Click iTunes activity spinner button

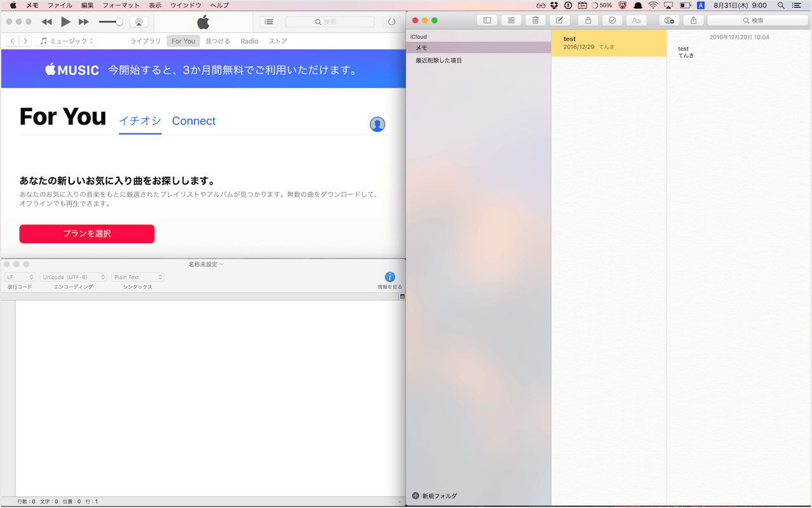(391, 22)
